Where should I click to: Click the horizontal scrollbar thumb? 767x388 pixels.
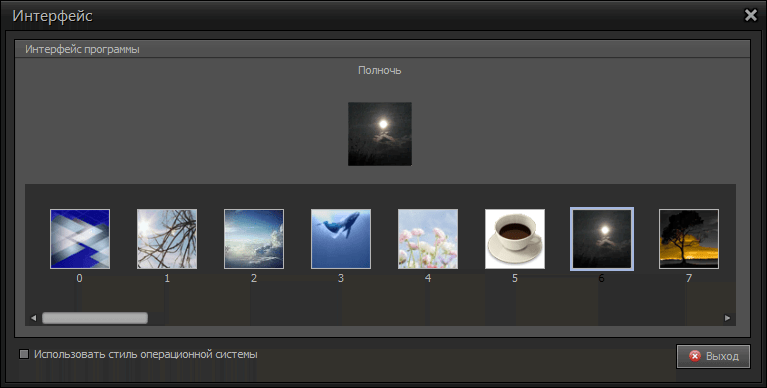click(95, 318)
